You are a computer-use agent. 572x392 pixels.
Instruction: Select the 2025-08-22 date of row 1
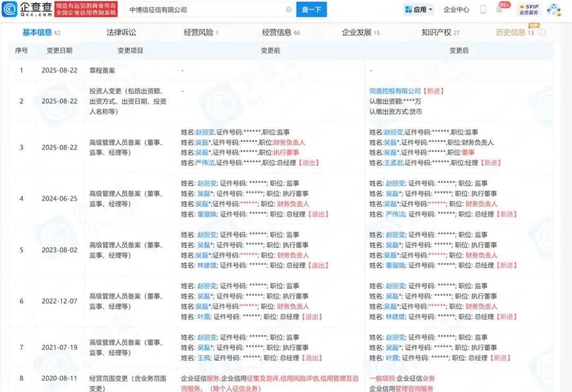pyautogui.click(x=59, y=70)
